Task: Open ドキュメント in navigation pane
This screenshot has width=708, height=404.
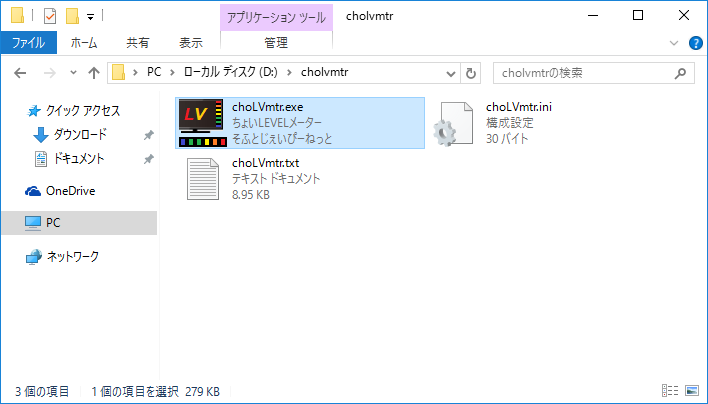Action: click(x=79, y=158)
